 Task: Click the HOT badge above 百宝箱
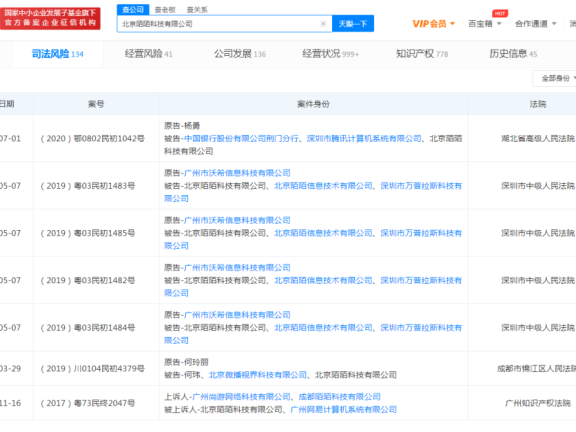click(x=500, y=14)
